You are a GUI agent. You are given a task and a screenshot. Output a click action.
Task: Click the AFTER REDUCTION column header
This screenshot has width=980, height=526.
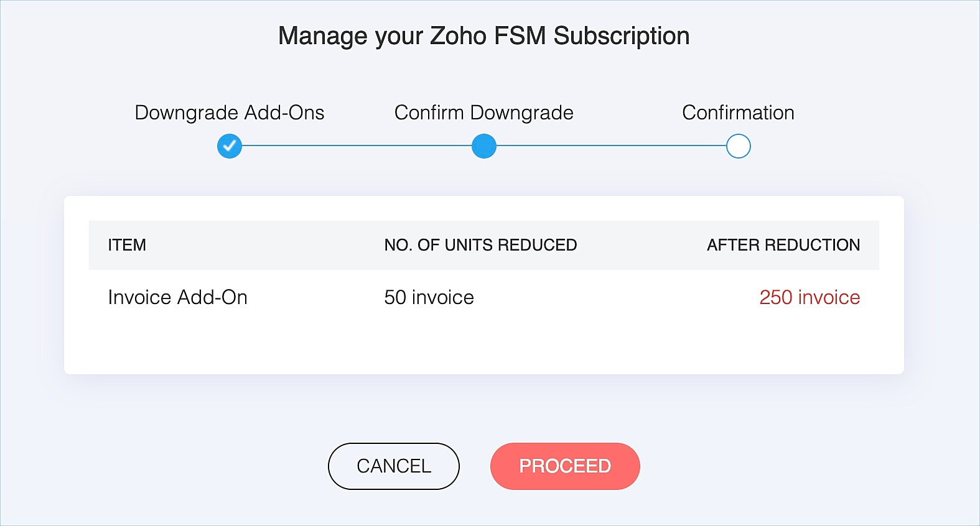[x=783, y=245]
